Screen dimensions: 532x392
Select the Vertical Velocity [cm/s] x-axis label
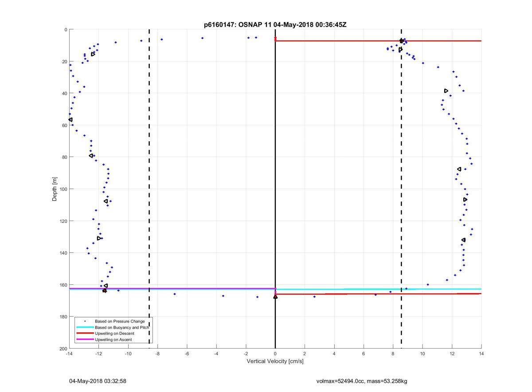(x=275, y=361)
